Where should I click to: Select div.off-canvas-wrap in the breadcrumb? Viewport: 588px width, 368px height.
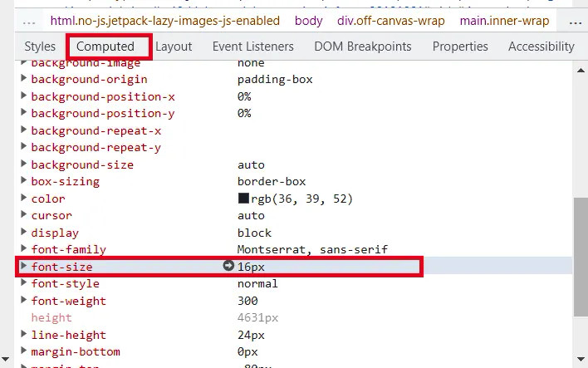[x=390, y=20]
